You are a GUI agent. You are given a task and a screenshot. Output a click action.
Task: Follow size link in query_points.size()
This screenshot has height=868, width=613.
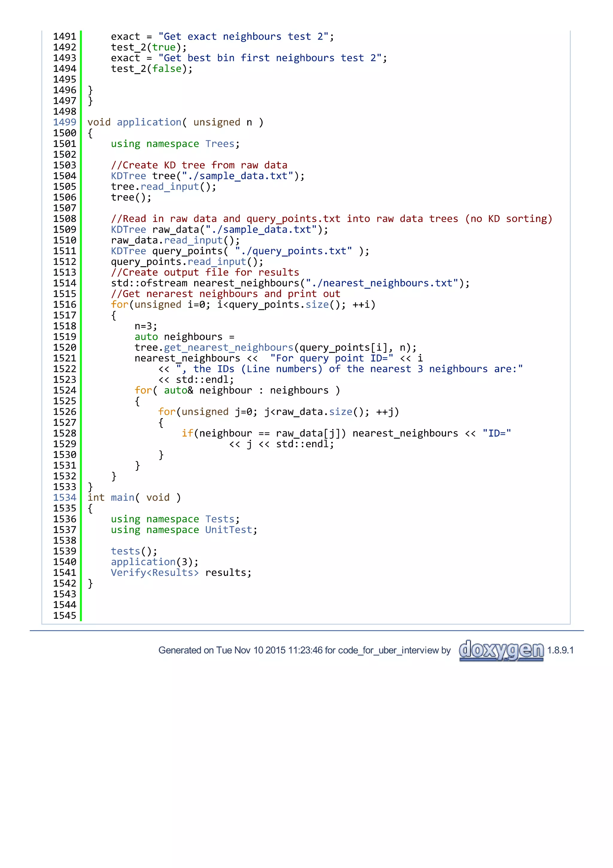pyautogui.click(x=317, y=305)
